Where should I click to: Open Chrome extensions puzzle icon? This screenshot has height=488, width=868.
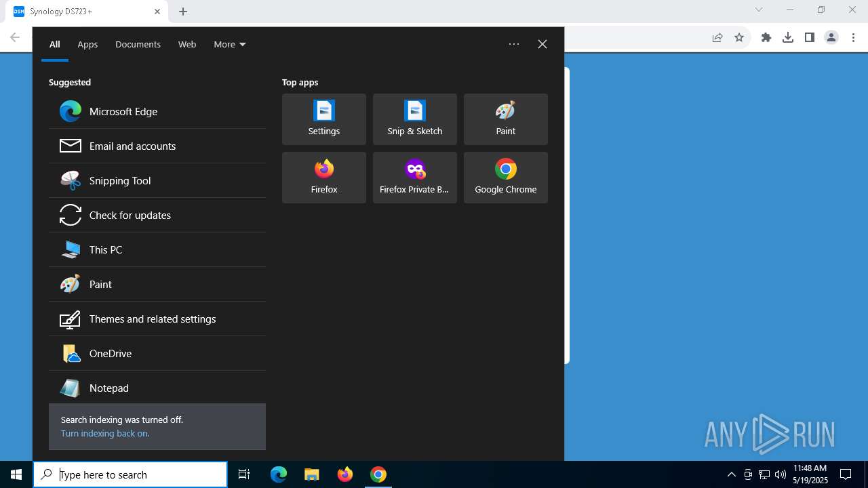766,37
